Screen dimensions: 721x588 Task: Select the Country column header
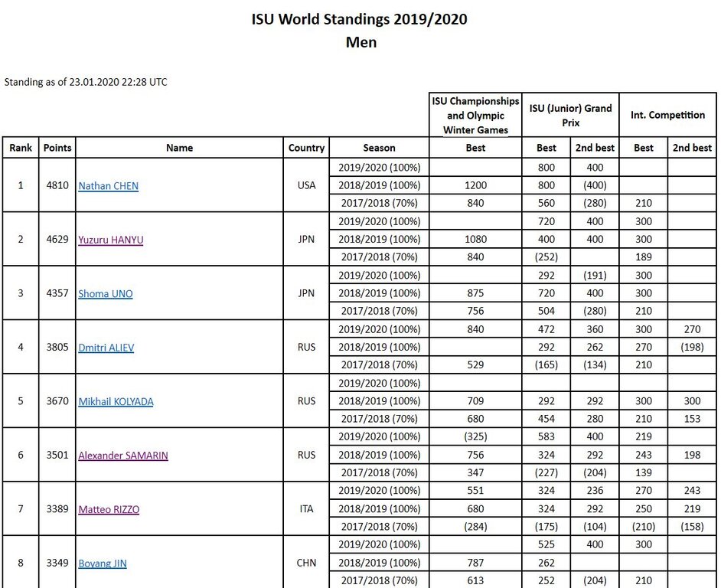pos(306,148)
